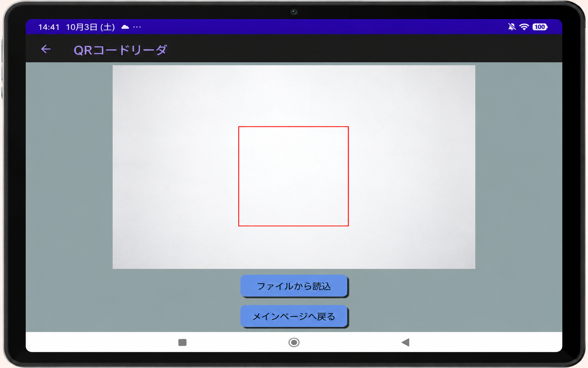Tap the 10月3日 (土) date text
Image resolution: width=588 pixels, height=368 pixels.
[x=90, y=27]
